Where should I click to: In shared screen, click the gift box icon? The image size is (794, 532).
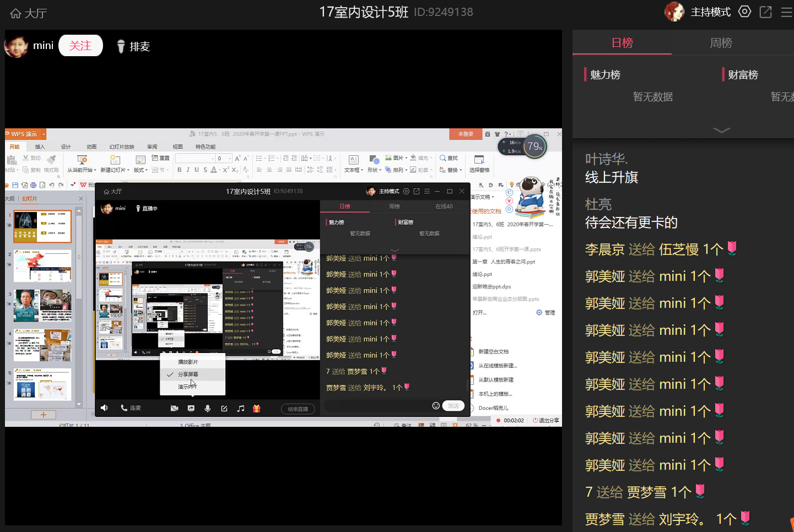(x=257, y=408)
